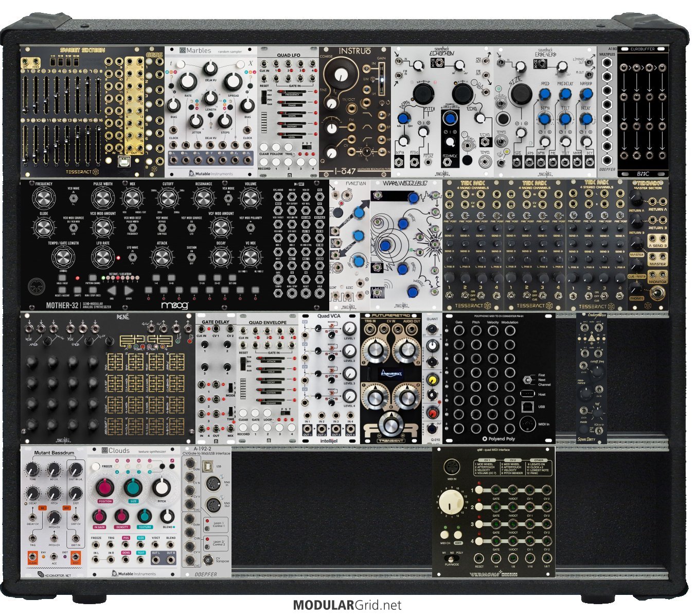Click the Clouds SIZE knob
This screenshot has height=616, width=695.
pos(133,487)
